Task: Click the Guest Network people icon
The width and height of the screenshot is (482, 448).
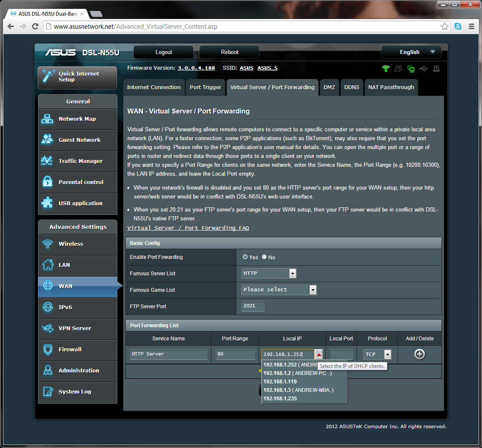Action: [47, 140]
